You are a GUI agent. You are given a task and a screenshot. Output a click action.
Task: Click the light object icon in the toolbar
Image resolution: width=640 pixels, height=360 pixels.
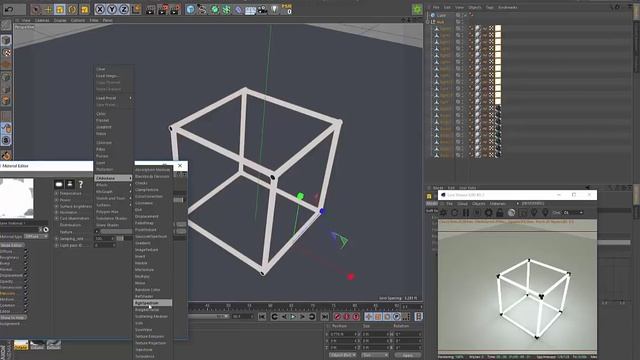(x=275, y=9)
